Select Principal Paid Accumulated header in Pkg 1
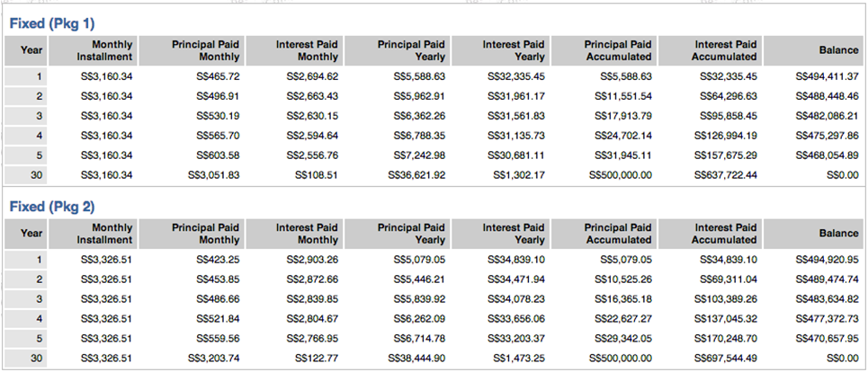This screenshot has height=372, width=868. coord(604,50)
